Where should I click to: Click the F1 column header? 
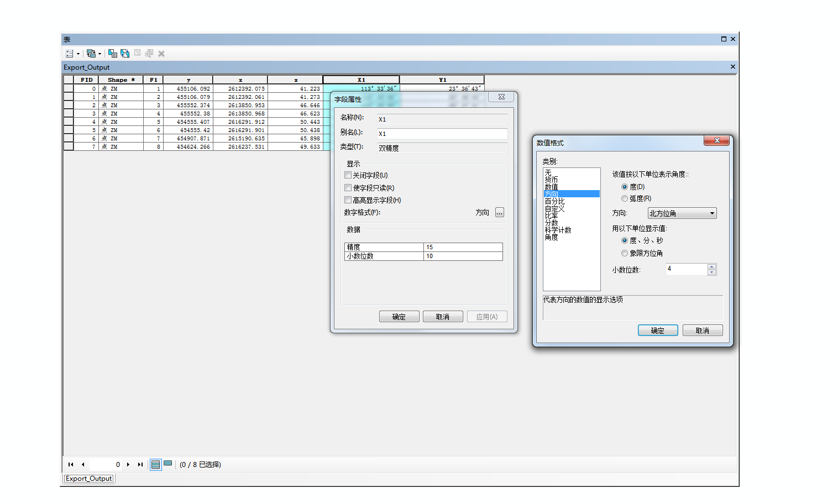pos(153,80)
